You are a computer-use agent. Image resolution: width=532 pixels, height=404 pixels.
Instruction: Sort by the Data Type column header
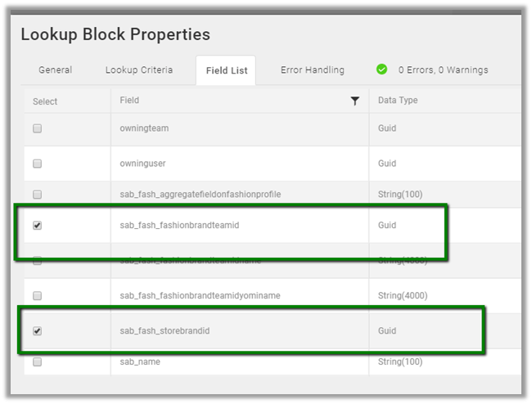[398, 101]
